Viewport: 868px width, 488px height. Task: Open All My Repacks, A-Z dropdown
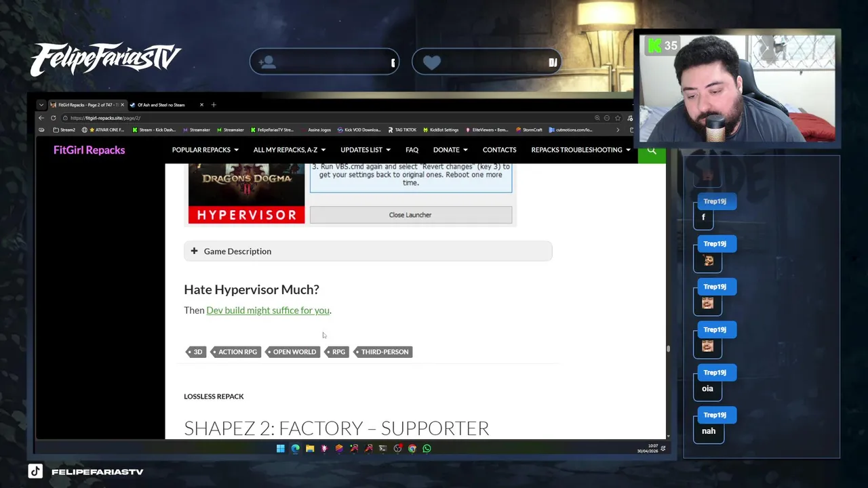point(289,150)
